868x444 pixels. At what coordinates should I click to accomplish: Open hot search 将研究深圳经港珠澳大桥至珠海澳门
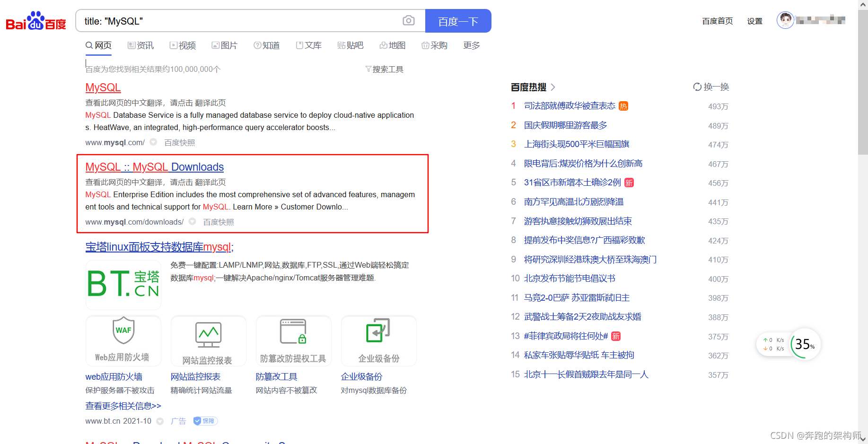tap(590, 260)
